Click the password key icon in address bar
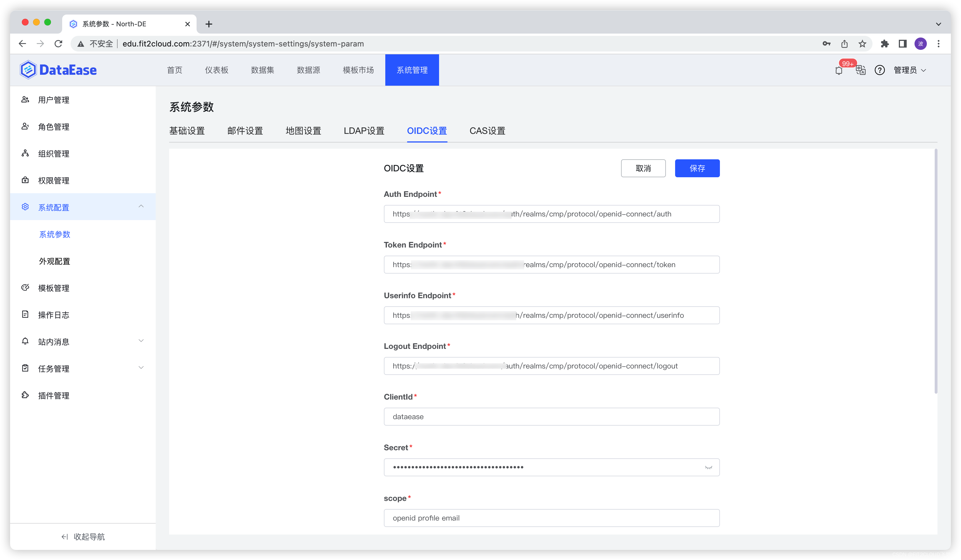The width and height of the screenshot is (961, 560). tap(826, 44)
